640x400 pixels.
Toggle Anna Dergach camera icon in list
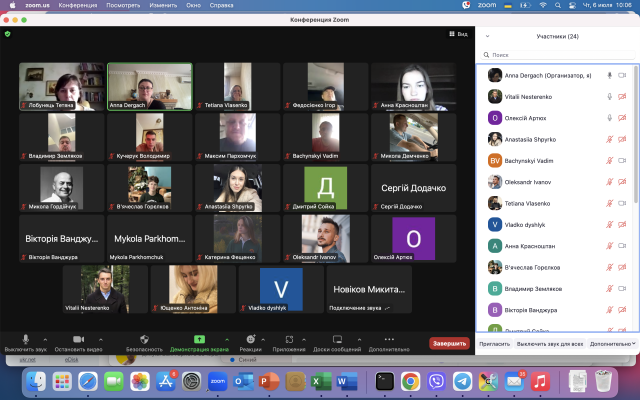click(622, 76)
